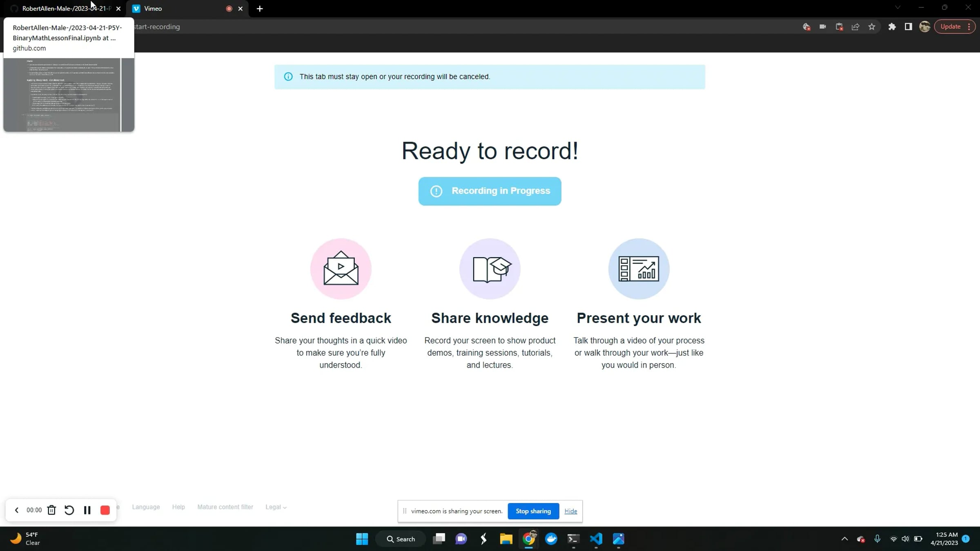The height and width of the screenshot is (551, 980).
Task: Click the Chrome icon in the taskbar
Action: pos(529,539)
